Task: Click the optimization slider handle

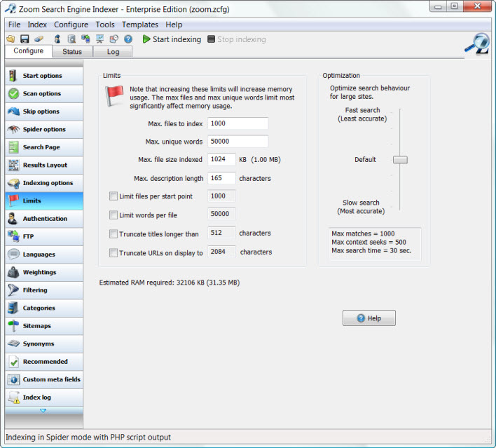Action: (x=400, y=160)
